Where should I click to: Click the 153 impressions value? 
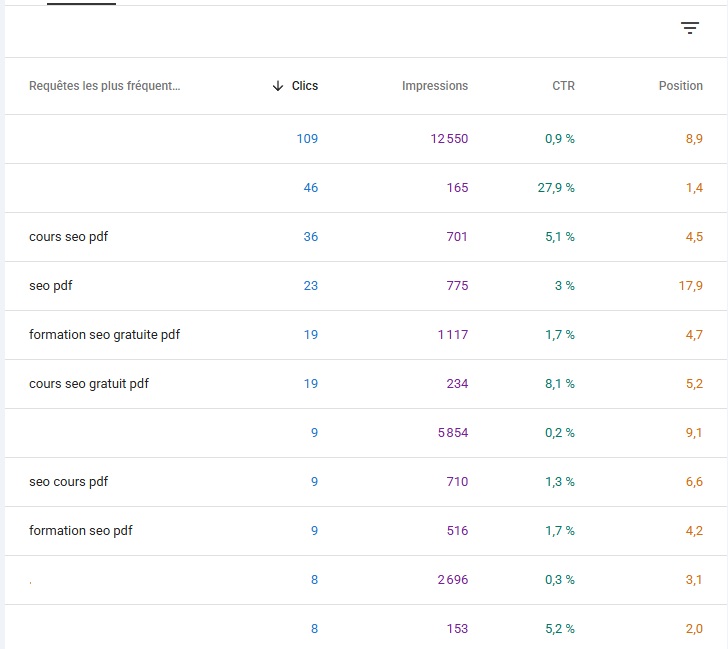(457, 629)
